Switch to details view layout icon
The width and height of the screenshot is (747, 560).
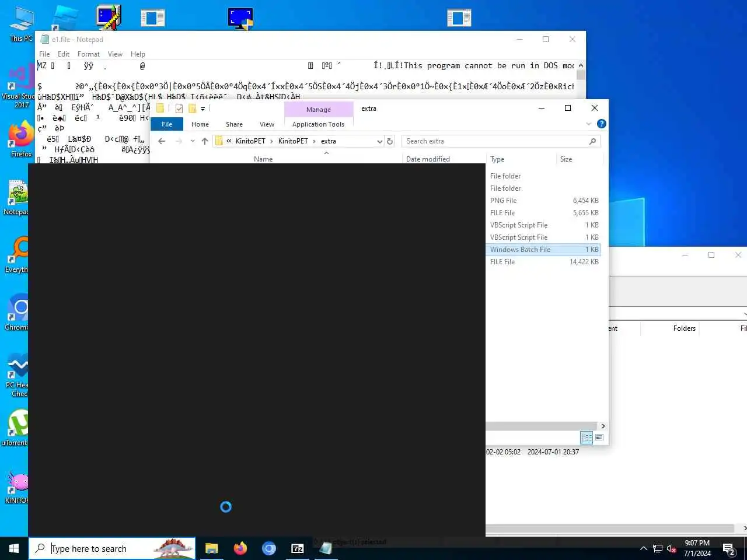tap(587, 437)
